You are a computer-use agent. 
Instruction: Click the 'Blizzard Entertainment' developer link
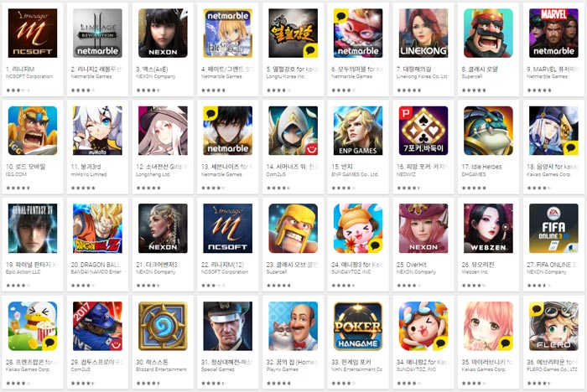pos(161,369)
